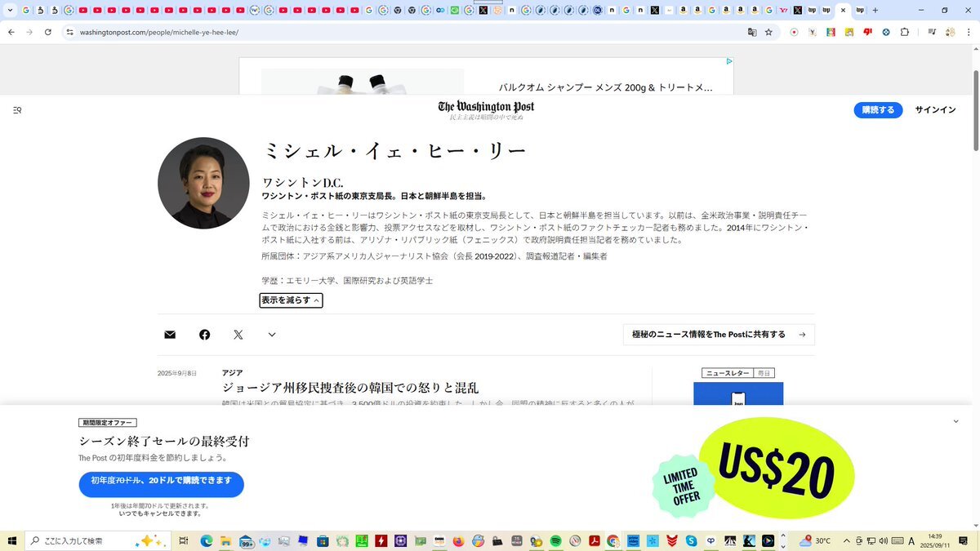980x551 pixels.
Task: Open File Explorer from the taskbar
Action: pos(225,540)
